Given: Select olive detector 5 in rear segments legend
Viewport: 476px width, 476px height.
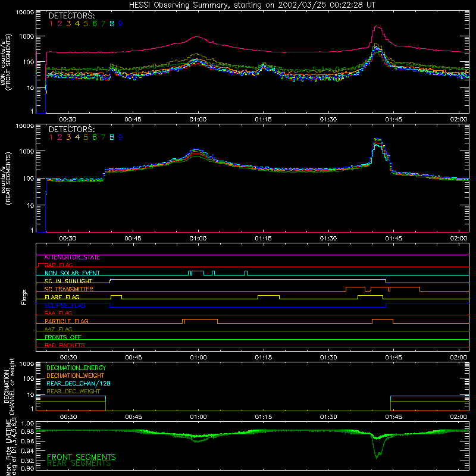Looking at the screenshot, I should pyautogui.click(x=86, y=137).
